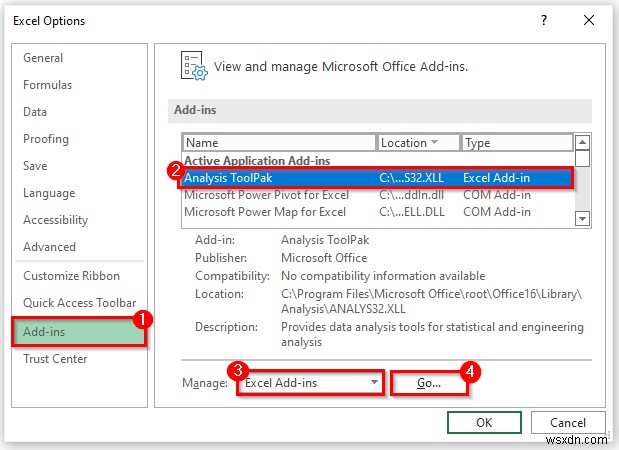619x450 pixels.
Task: Open dialog Help question mark
Action: (544, 20)
